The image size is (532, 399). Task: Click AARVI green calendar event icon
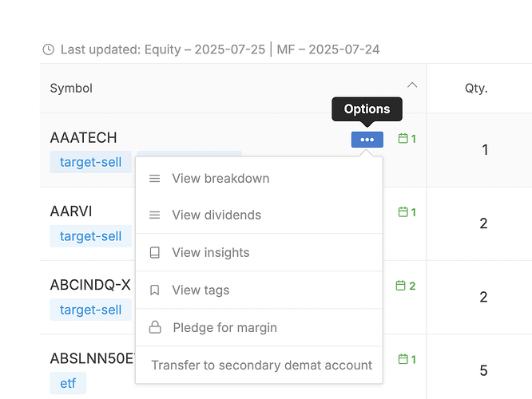(x=403, y=212)
